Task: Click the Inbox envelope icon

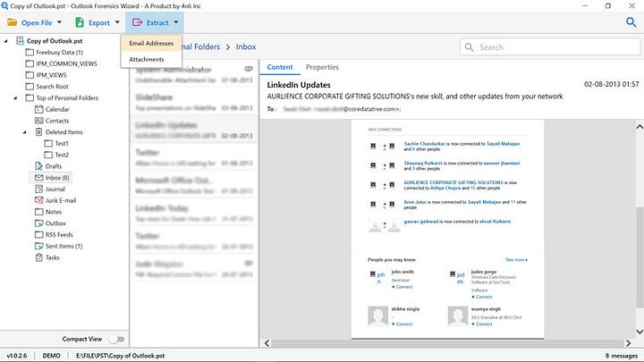Action: pyautogui.click(x=39, y=178)
